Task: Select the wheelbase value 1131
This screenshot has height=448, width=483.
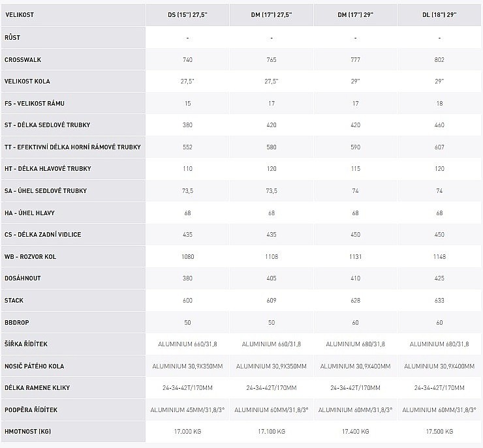Action: click(355, 256)
